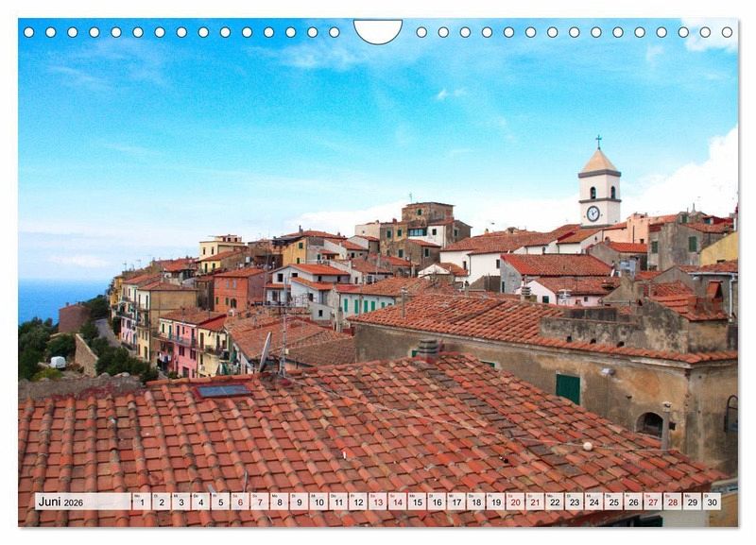Click the clock face on the church tower
The height and width of the screenshot is (545, 756).
593,213
